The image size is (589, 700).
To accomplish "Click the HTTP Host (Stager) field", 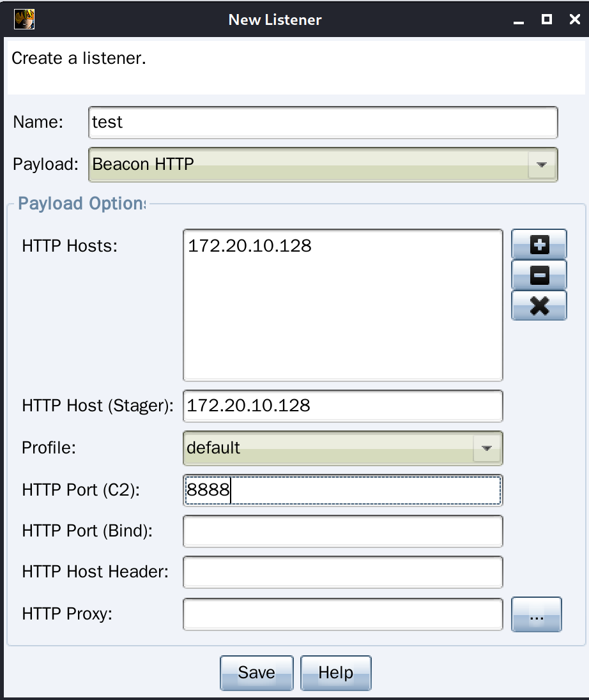I will pyautogui.click(x=342, y=406).
